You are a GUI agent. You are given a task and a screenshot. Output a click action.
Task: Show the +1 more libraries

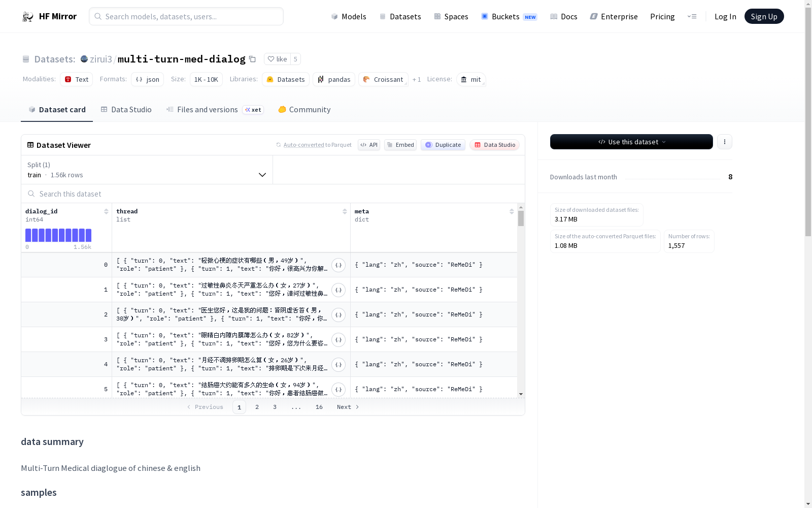pyautogui.click(x=417, y=79)
